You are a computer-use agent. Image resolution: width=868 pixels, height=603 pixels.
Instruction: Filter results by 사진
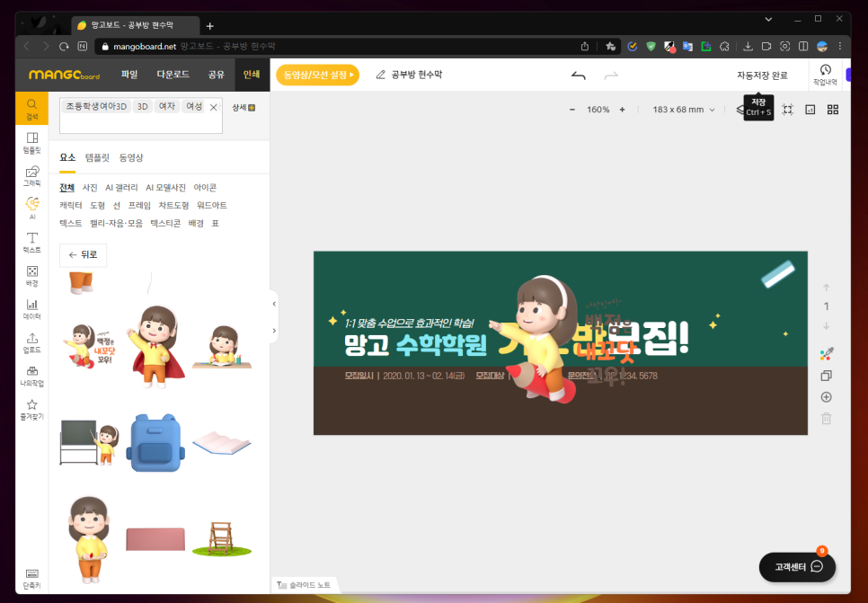point(90,188)
